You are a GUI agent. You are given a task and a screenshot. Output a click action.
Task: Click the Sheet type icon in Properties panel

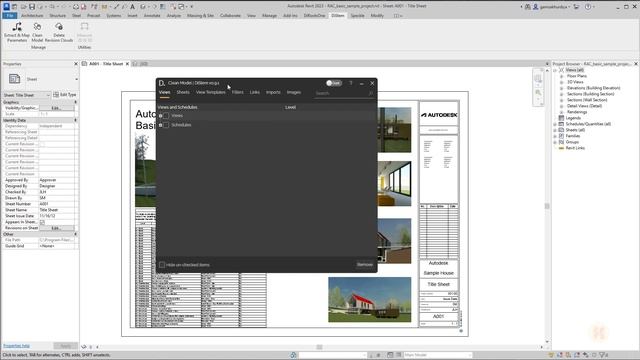(14, 79)
